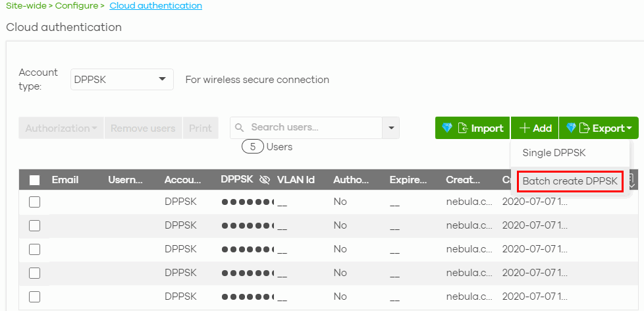Click the search magnifier icon

[x=239, y=128]
